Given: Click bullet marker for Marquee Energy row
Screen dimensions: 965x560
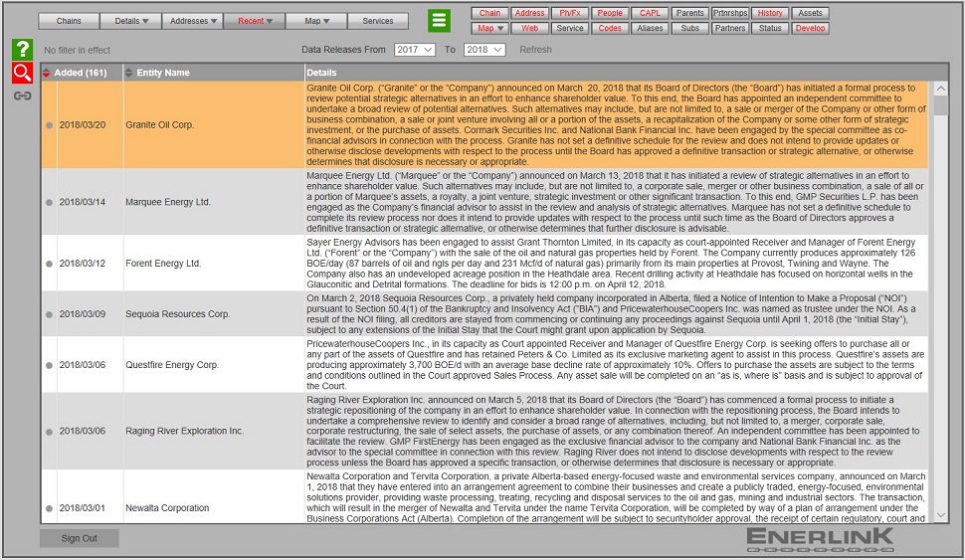Looking at the screenshot, I should click(x=49, y=203).
